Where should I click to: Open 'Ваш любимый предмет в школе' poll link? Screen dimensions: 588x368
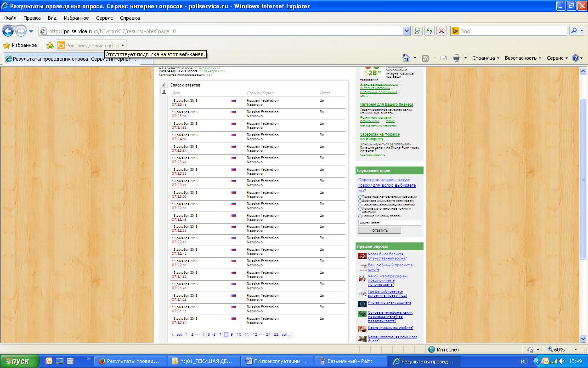(x=390, y=267)
